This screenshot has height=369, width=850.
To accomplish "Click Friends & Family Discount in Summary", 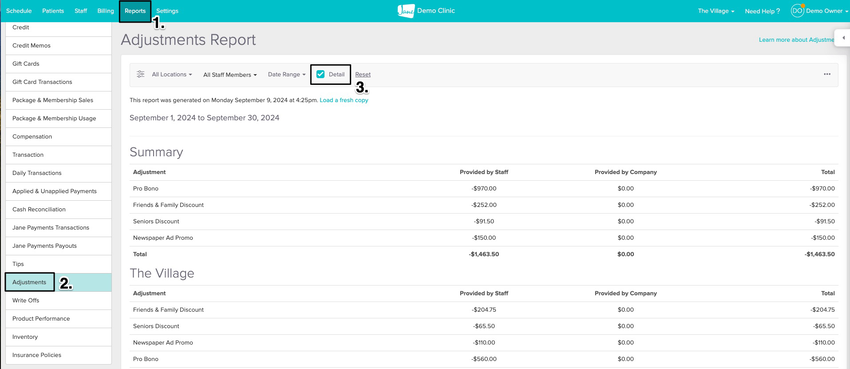I will (x=168, y=205).
